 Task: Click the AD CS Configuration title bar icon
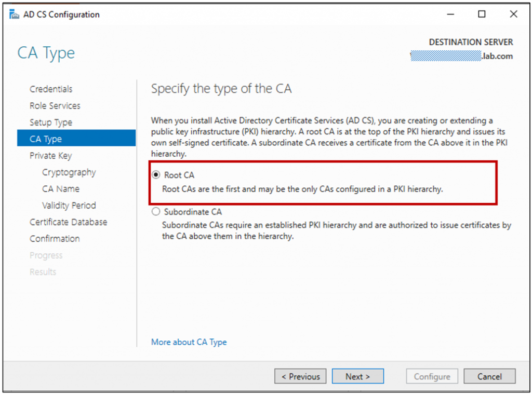14,15
